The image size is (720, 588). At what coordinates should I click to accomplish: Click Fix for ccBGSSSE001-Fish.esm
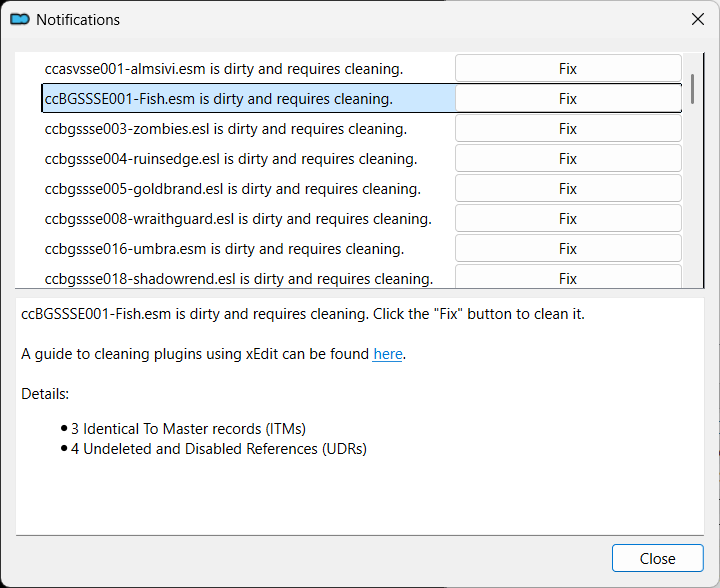coord(568,99)
